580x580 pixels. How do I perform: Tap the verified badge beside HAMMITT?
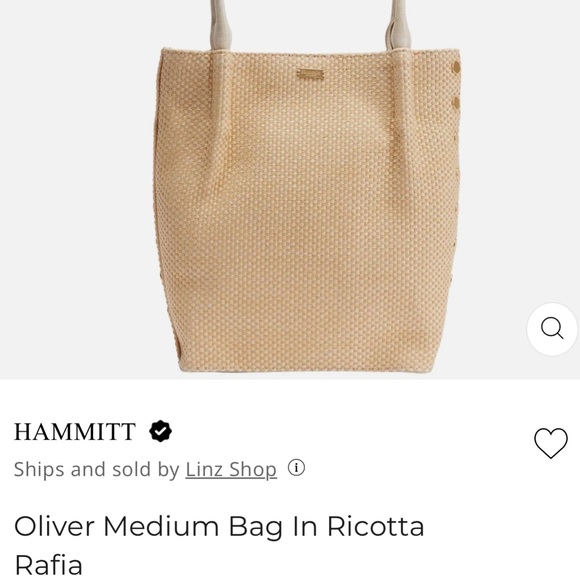(x=160, y=431)
